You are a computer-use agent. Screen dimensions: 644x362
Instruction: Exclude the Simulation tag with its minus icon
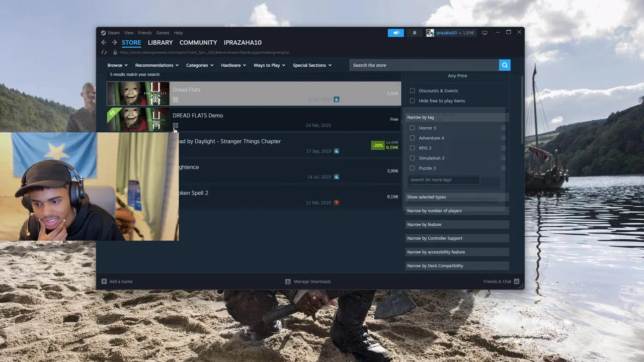(x=503, y=158)
